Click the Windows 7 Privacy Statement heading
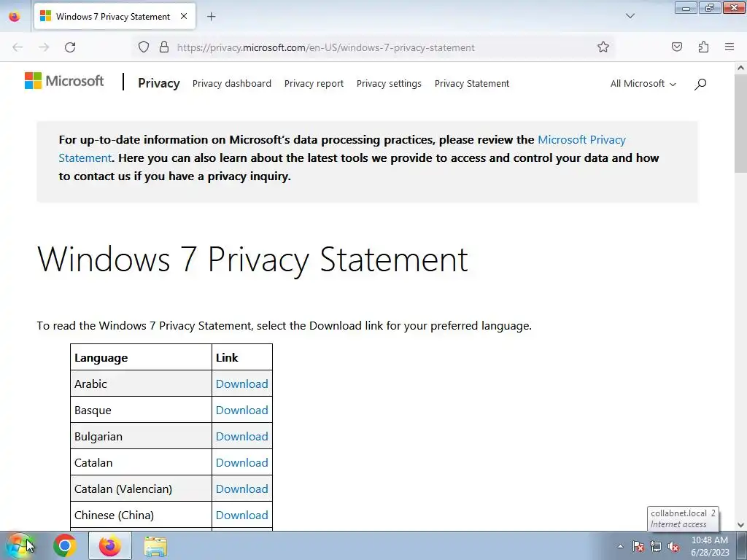Viewport: 747px width, 560px height. (252, 260)
